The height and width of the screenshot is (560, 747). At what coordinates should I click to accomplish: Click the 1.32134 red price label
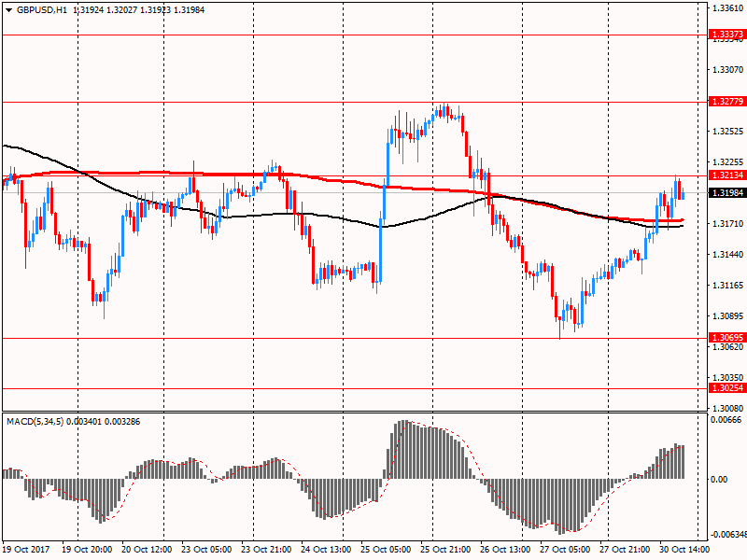coord(727,175)
